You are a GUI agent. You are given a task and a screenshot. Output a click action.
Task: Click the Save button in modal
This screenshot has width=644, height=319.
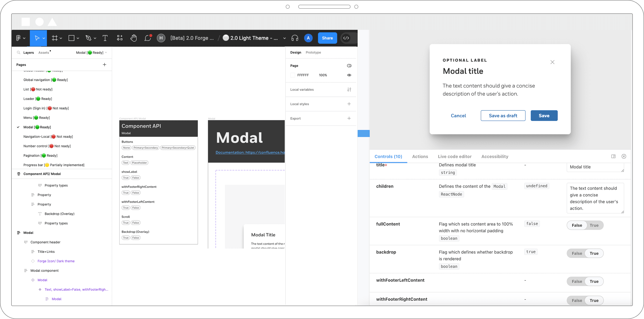tap(544, 116)
